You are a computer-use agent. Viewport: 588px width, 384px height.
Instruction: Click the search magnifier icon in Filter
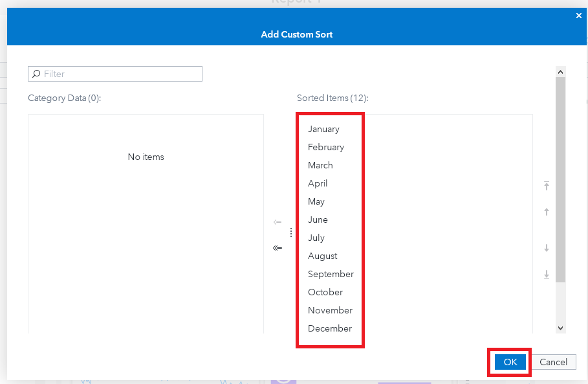pos(36,74)
